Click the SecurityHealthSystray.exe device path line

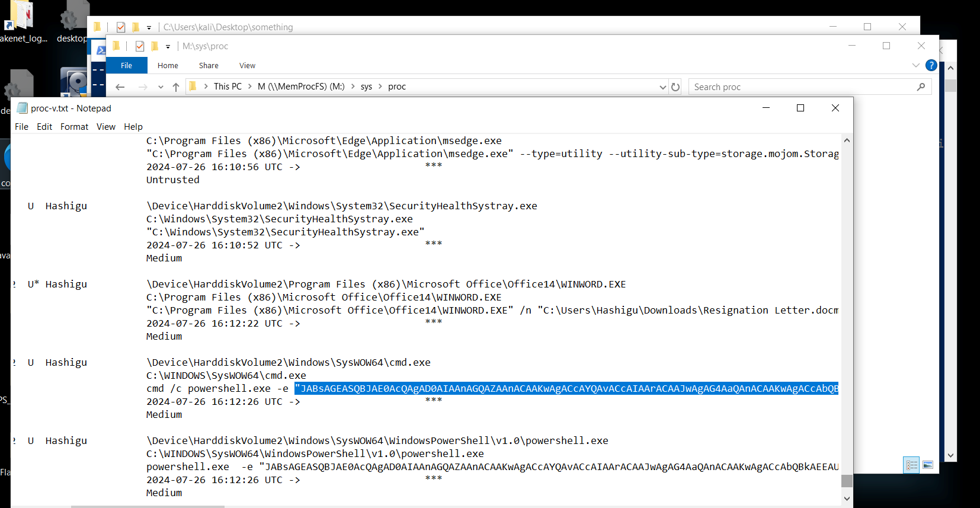pyautogui.click(x=342, y=206)
